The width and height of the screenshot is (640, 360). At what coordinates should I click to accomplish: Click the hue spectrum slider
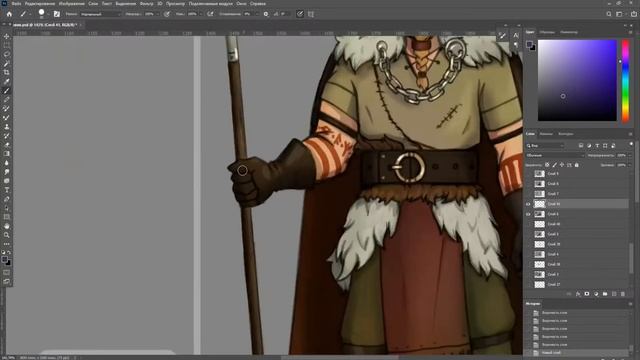pyautogui.click(x=625, y=80)
